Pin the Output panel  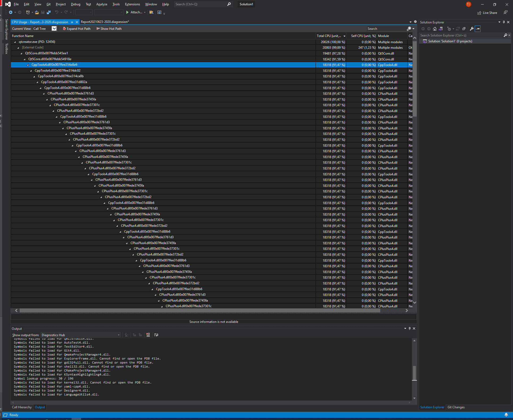(409, 328)
